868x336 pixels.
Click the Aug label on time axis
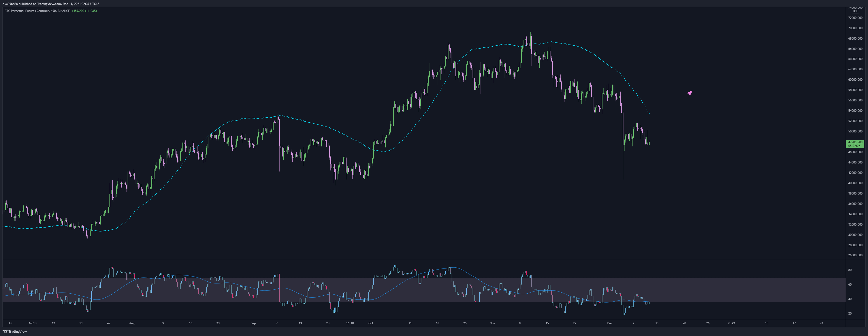(x=132, y=323)
